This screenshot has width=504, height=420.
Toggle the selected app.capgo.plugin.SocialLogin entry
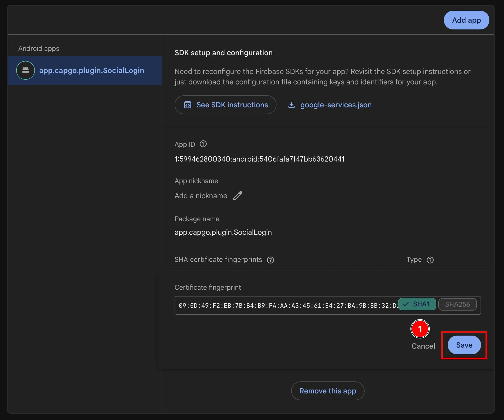91,70
